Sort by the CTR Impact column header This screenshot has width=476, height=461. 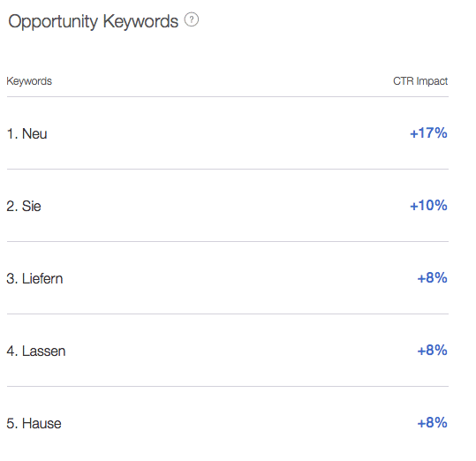point(420,81)
